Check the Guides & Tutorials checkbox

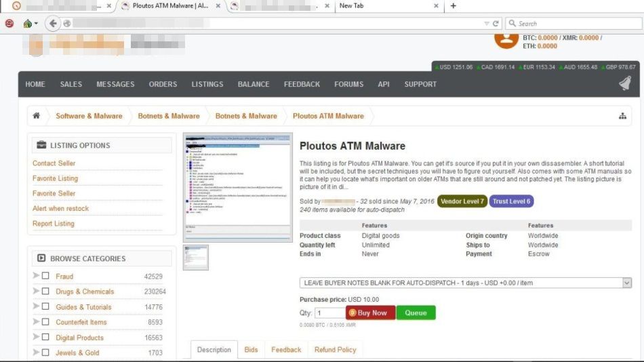coord(45,307)
